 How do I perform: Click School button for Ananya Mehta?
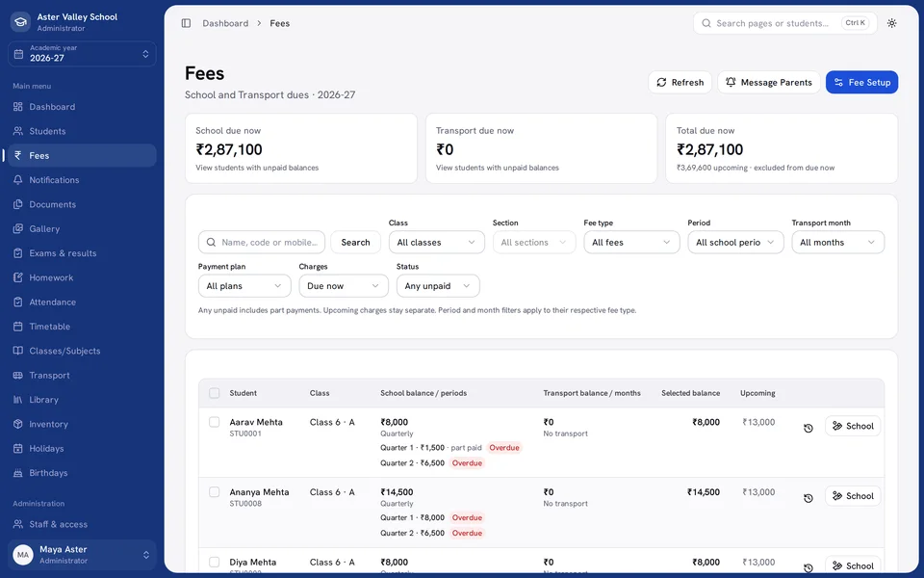coord(853,496)
